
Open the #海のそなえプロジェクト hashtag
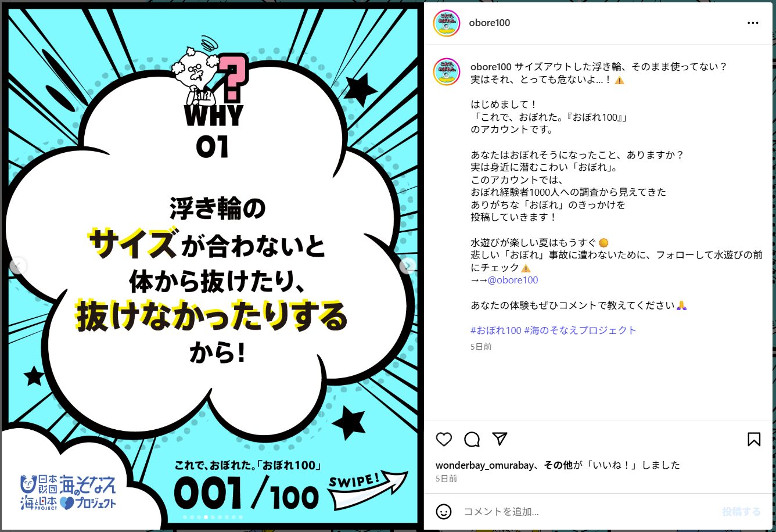point(580,330)
